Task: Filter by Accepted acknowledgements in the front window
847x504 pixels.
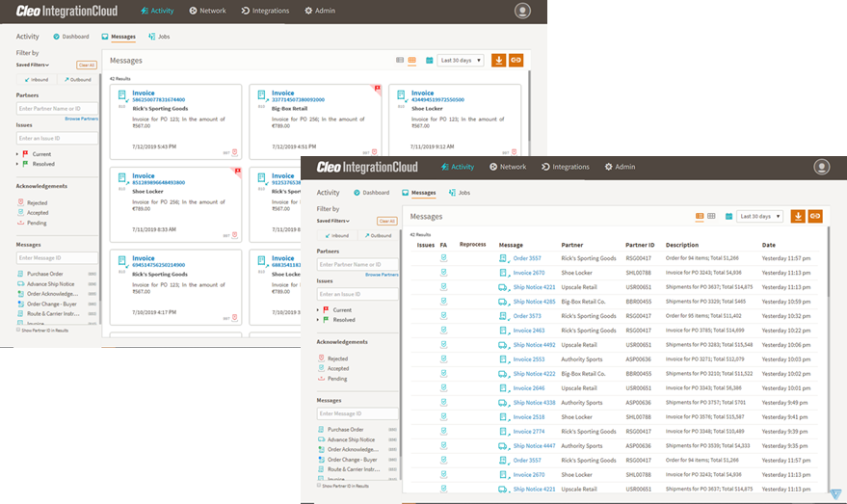Action: [x=333, y=368]
